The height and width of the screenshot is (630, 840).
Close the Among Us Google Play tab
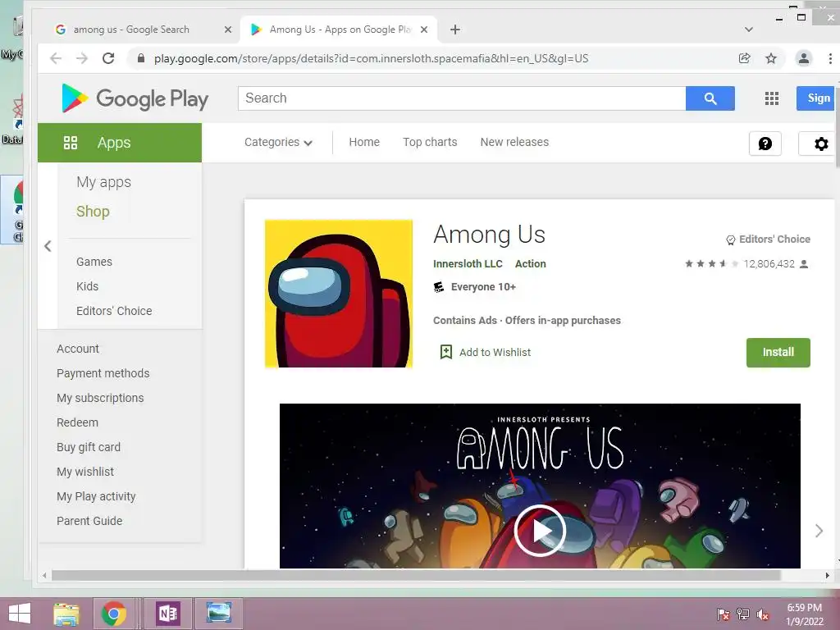pos(424,30)
